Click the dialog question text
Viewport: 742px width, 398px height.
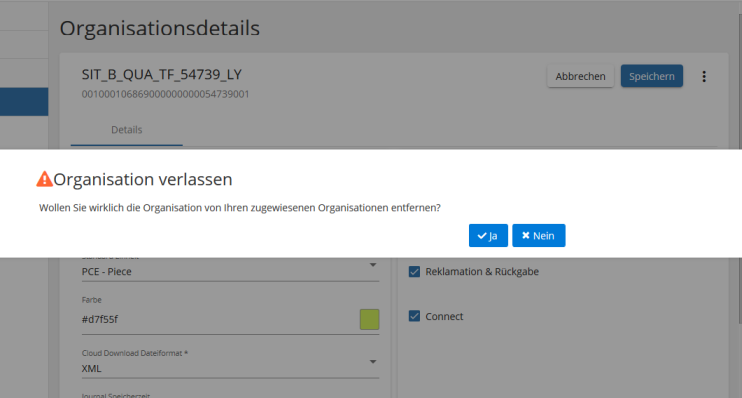(x=239, y=208)
